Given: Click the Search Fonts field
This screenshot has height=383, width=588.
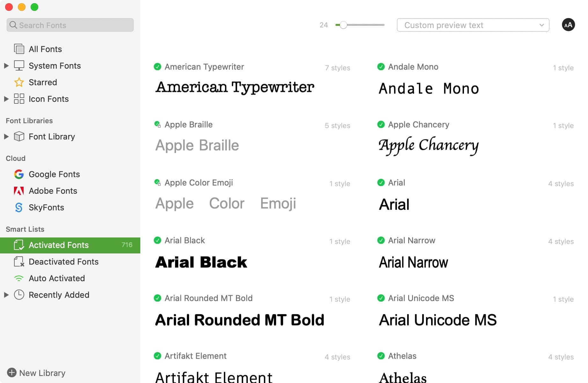Looking at the screenshot, I should coord(70,25).
